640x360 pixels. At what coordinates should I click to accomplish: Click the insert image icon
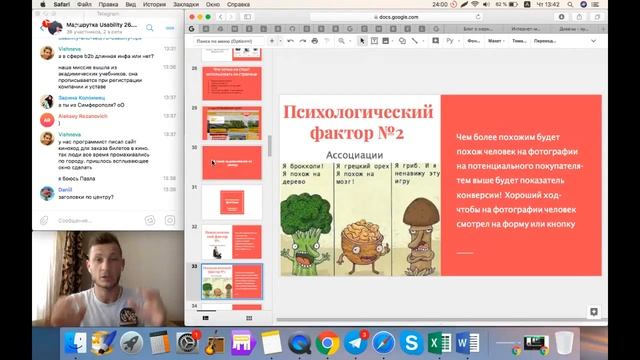tap(385, 41)
